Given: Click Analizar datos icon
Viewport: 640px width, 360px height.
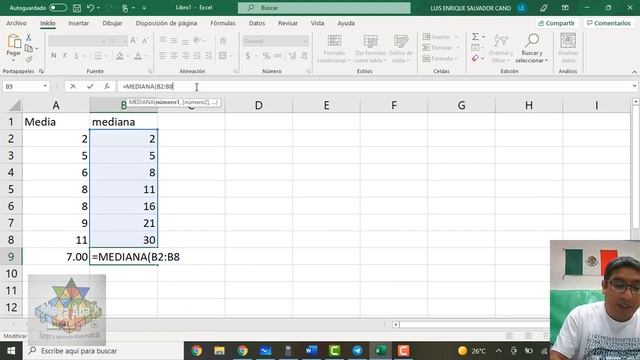Looking at the screenshot, I should (568, 41).
